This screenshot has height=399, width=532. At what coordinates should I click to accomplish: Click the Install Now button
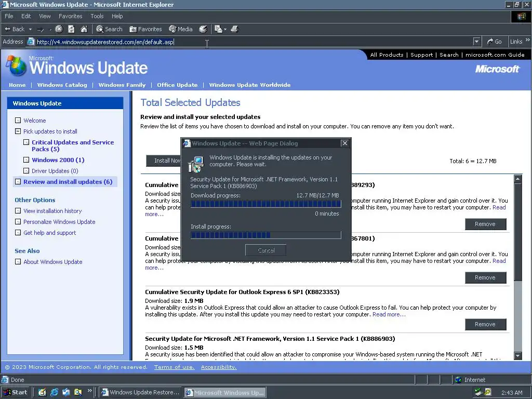[x=164, y=161]
